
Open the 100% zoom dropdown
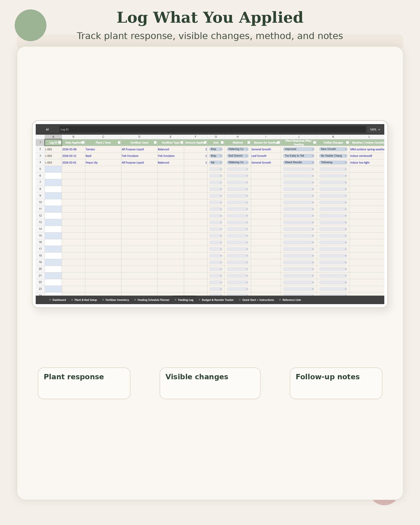coord(375,130)
